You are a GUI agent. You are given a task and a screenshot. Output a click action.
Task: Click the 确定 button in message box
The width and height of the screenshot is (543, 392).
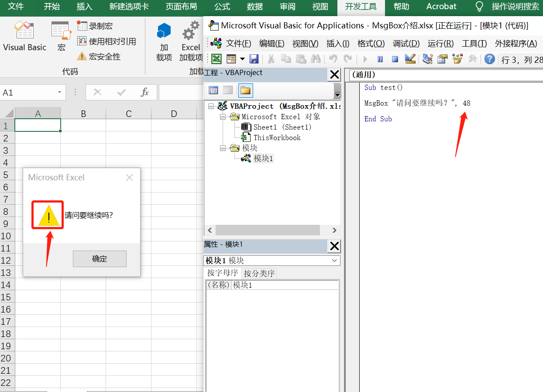(100, 258)
